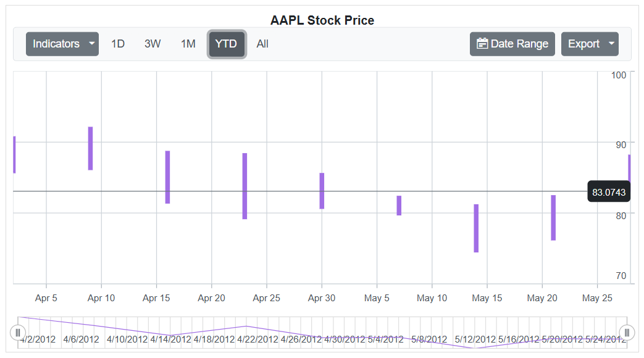Choose the 1M time period
This screenshot has height=358, width=644.
(188, 44)
